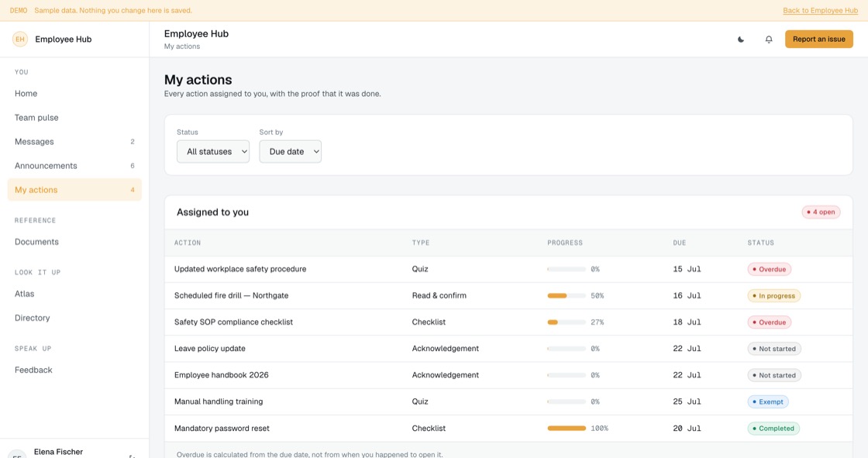The height and width of the screenshot is (458, 868).
Task: Click progress bar showing 50%
Action: pyautogui.click(x=567, y=296)
